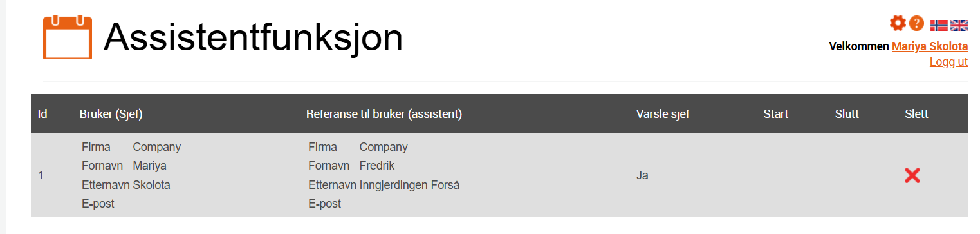Click the Slutt column header
Viewport: 980px width, 234px height.
[847, 114]
